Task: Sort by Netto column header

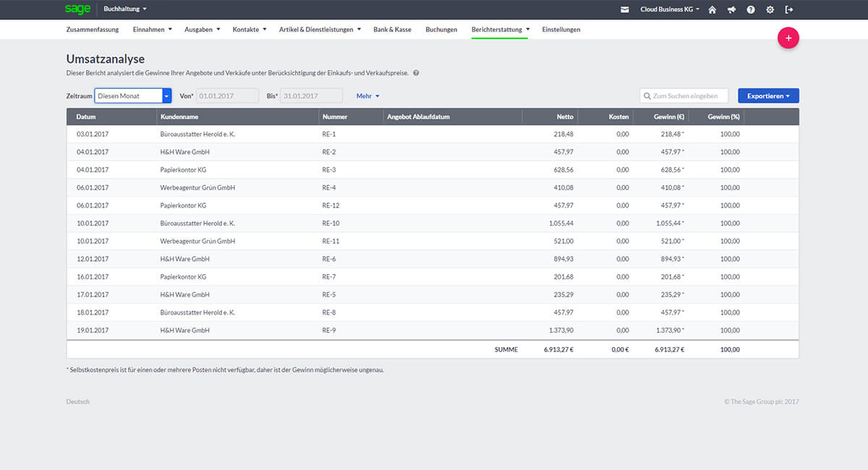Action: [550, 116]
